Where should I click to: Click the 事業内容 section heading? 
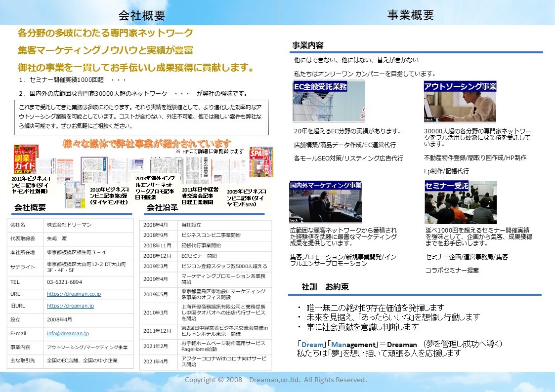click(x=308, y=45)
